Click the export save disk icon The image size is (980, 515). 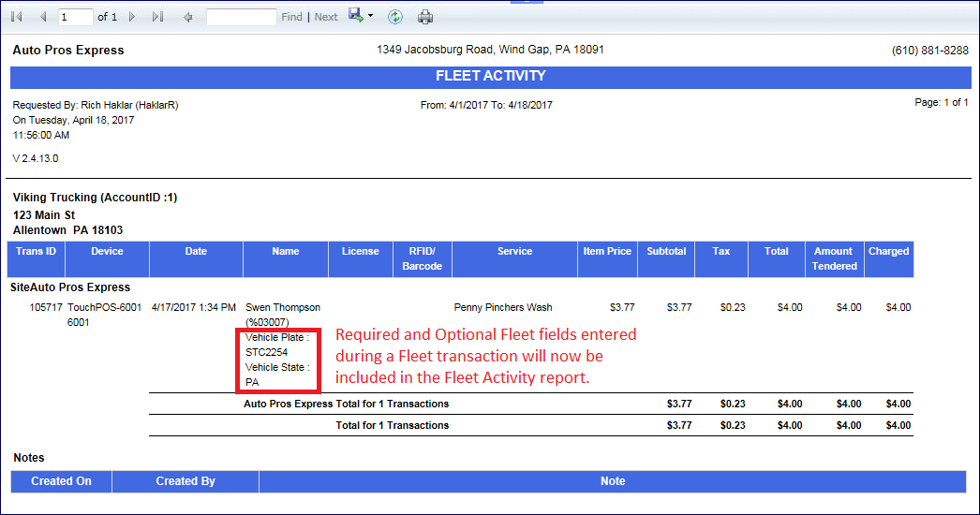click(x=356, y=16)
